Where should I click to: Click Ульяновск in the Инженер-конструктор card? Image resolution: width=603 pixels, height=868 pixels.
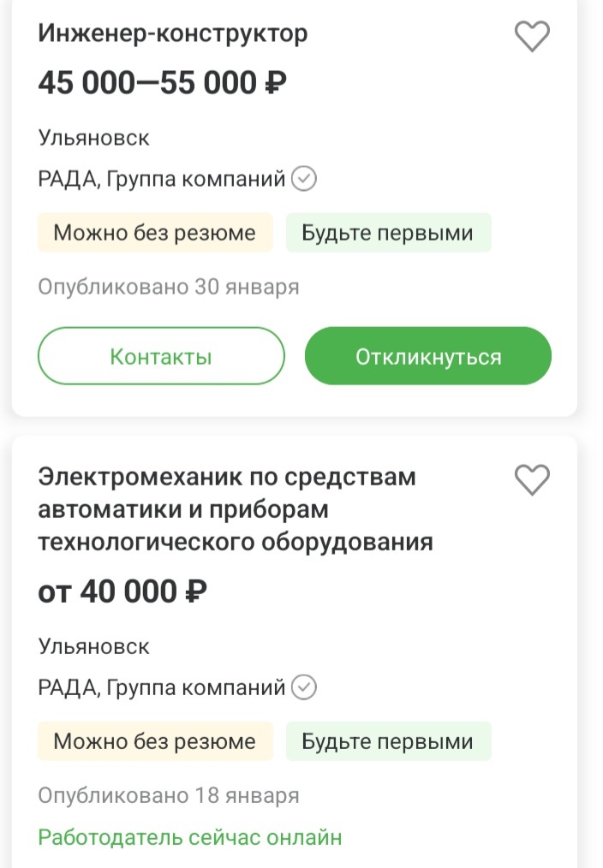point(94,138)
